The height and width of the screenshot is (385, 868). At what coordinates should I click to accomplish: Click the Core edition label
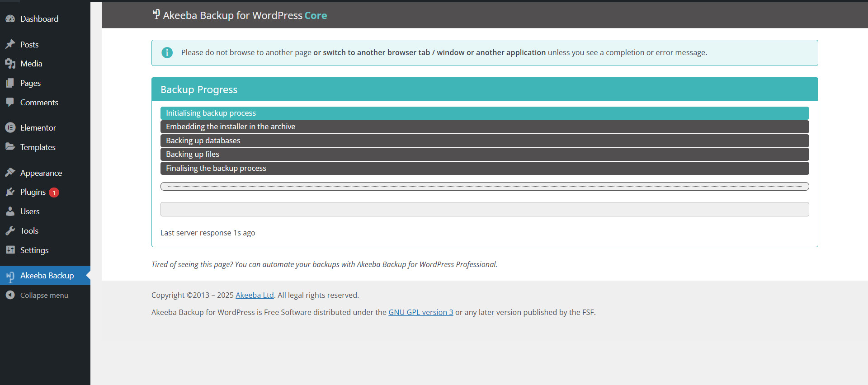pyautogui.click(x=316, y=15)
